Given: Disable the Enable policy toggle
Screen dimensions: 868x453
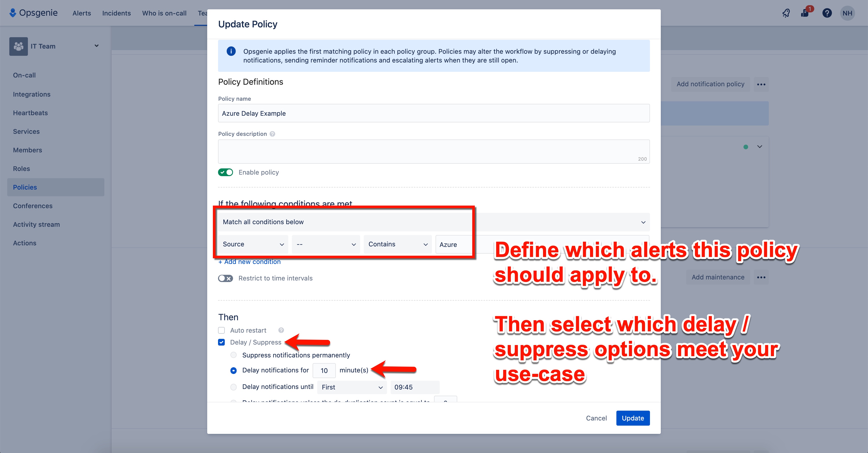Looking at the screenshot, I should click(226, 172).
